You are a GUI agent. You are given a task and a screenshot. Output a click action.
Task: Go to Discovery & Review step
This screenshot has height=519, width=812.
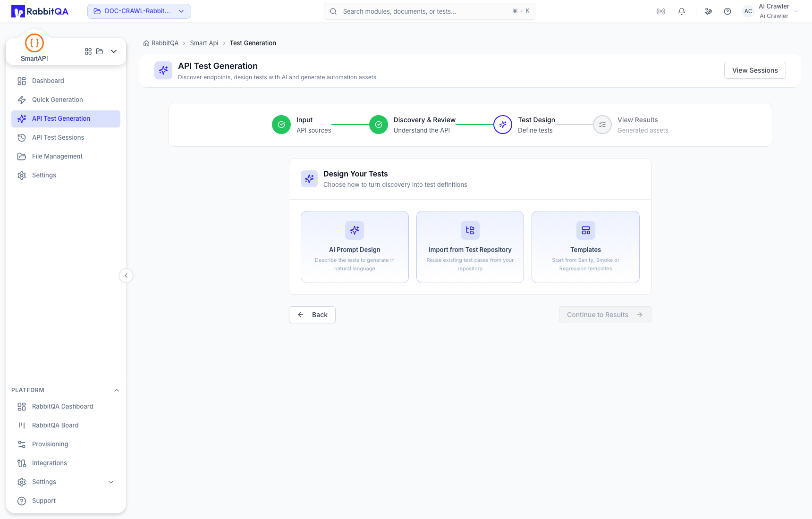tap(413, 125)
